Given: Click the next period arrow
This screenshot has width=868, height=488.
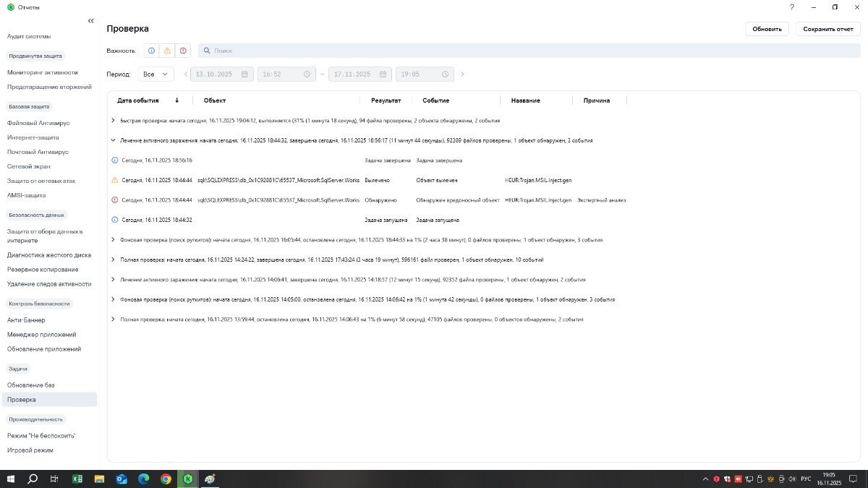Looking at the screenshot, I should [x=462, y=74].
